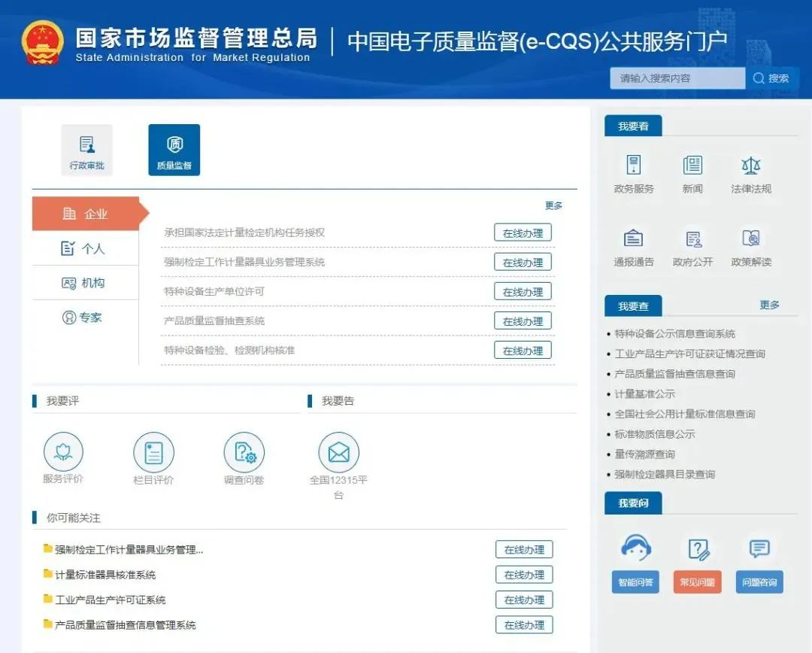The image size is (812, 653).
Task: Select the 质量监督 icon tile
Action: [174, 150]
